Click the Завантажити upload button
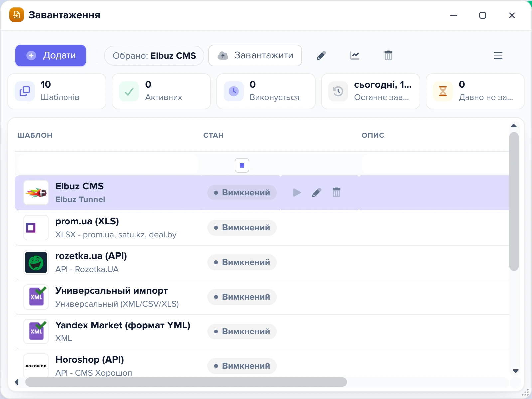This screenshot has height=399, width=532. click(x=255, y=55)
